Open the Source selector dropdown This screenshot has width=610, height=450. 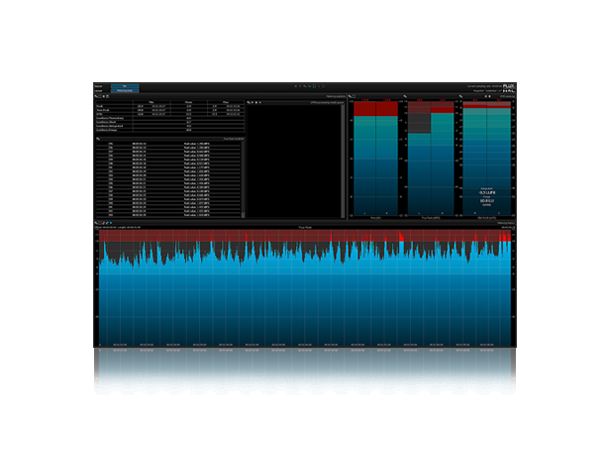click(x=125, y=86)
